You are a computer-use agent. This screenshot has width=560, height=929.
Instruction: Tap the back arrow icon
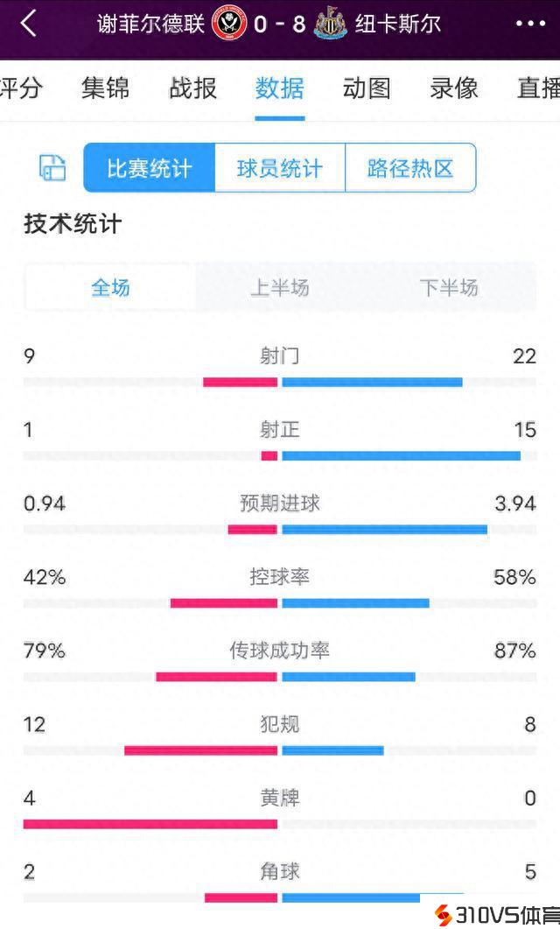[x=28, y=25]
